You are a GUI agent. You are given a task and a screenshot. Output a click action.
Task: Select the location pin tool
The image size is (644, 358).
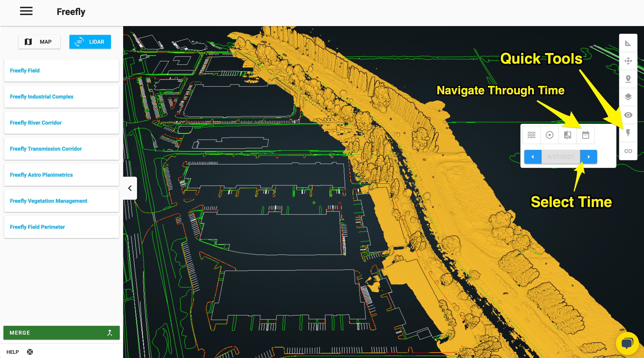coord(628,79)
